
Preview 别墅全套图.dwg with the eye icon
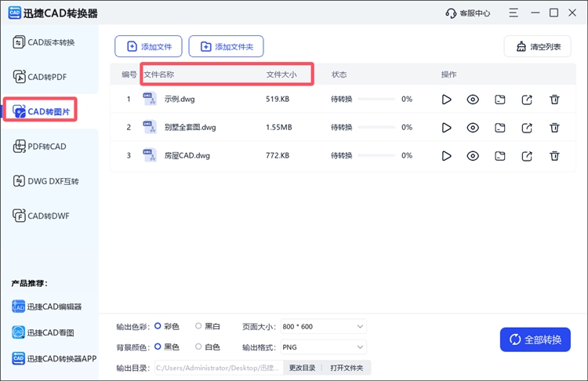(x=473, y=128)
